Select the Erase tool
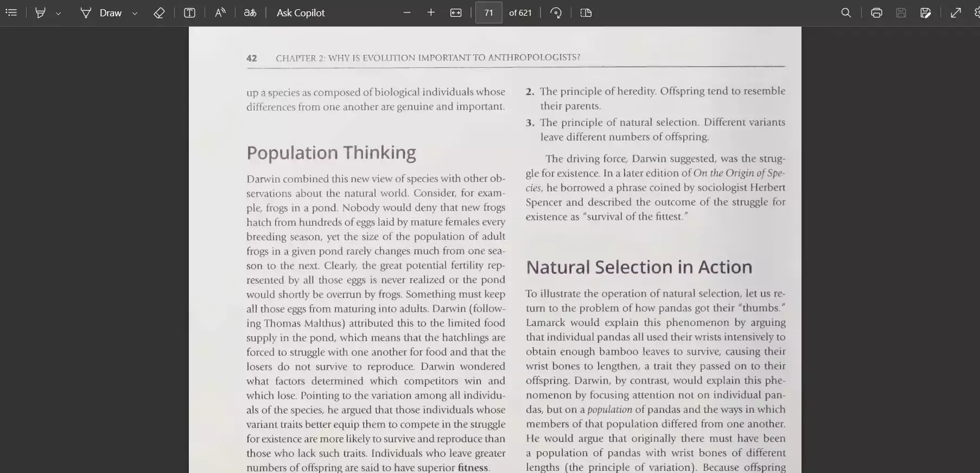This screenshot has width=980, height=473. [x=159, y=12]
